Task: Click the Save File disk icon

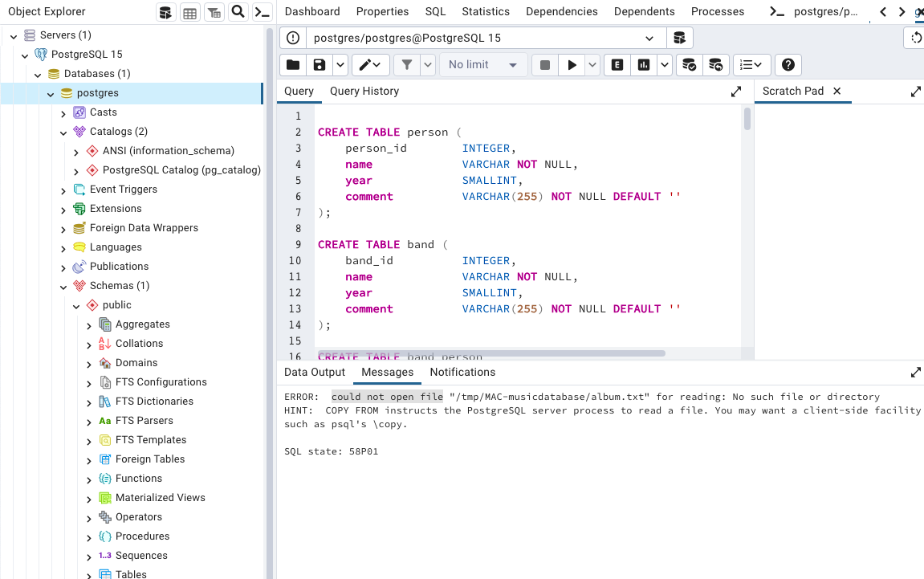Action: point(320,65)
